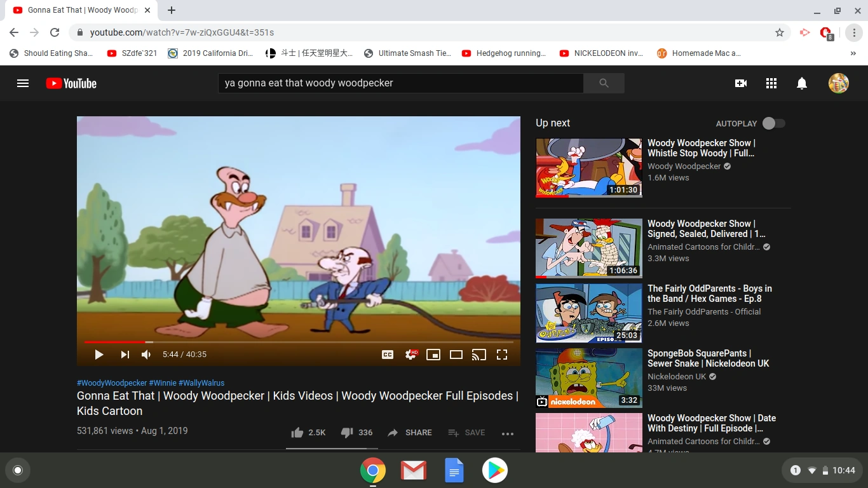Viewport: 868px width, 488px height.
Task: Enable miniplayer mode
Action: click(x=433, y=355)
